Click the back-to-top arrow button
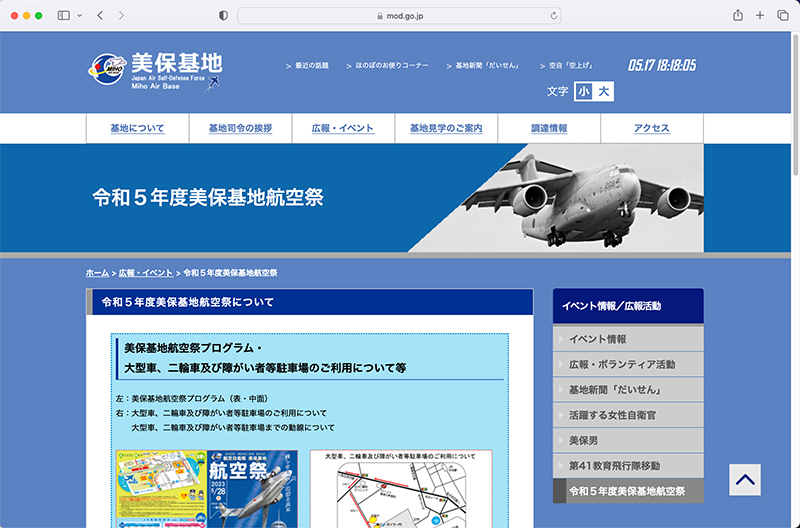 pos(745,480)
